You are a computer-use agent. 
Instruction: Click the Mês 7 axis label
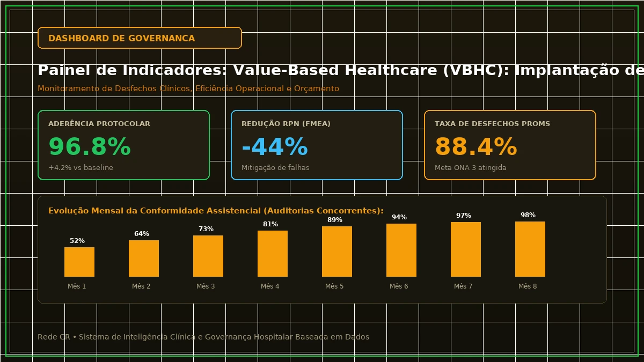tap(463, 286)
